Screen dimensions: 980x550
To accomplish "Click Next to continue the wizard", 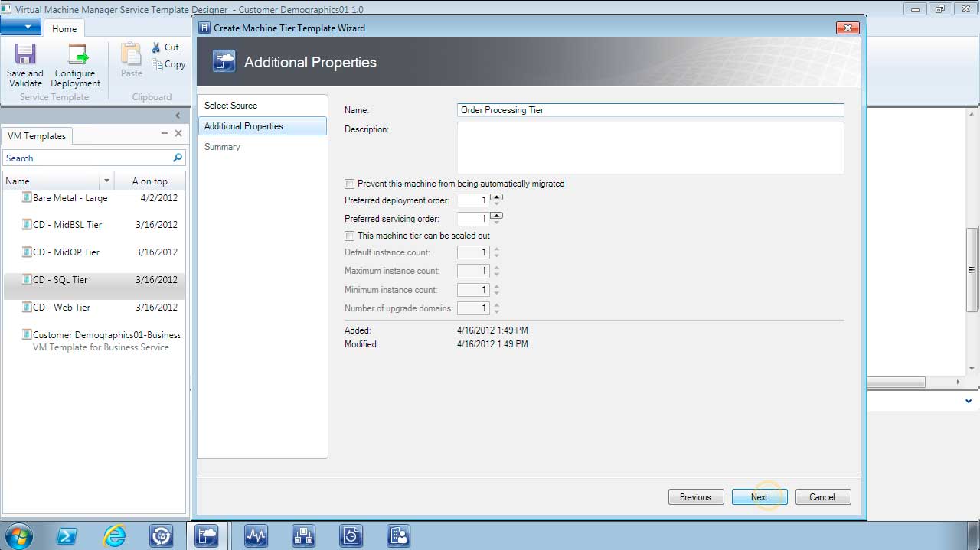I will [x=759, y=497].
